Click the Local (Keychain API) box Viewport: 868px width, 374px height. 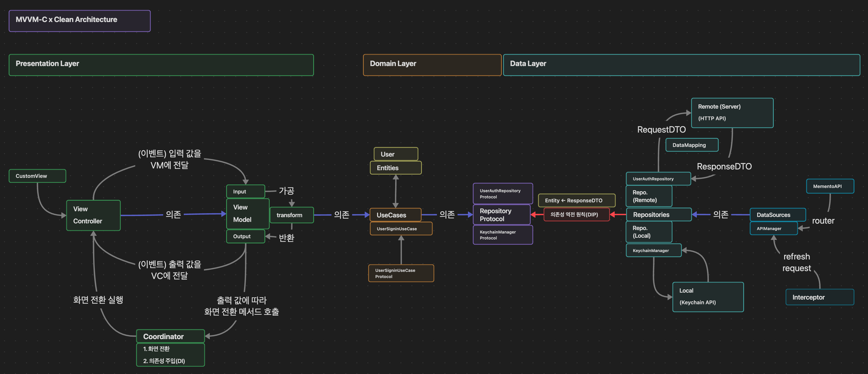click(708, 297)
